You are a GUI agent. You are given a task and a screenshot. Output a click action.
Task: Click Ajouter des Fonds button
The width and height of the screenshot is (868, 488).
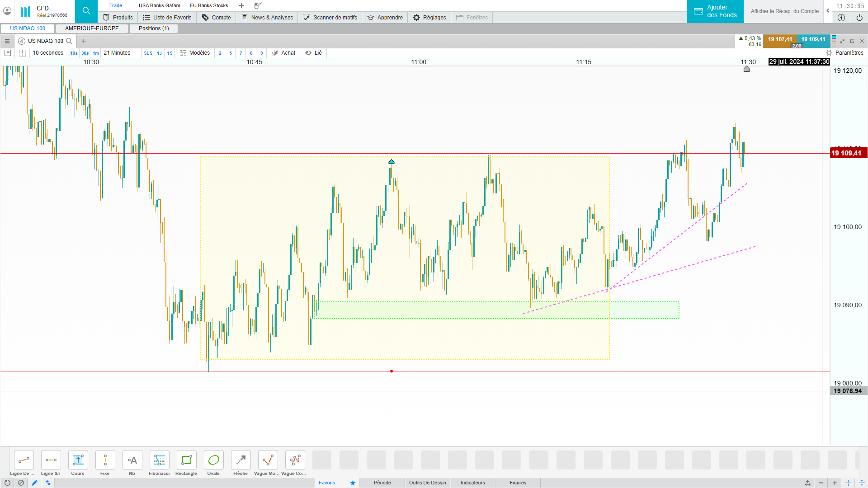pos(715,11)
